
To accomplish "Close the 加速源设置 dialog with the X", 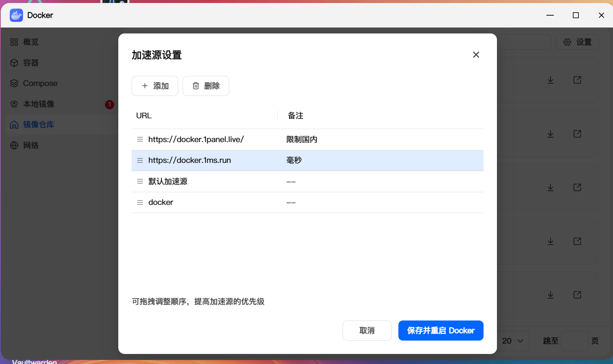I will [476, 55].
